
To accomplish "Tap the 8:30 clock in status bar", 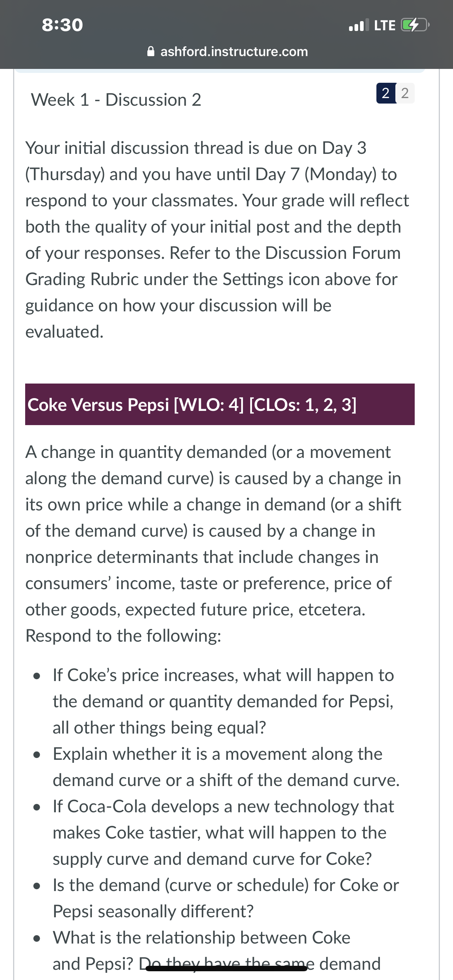I will [62, 25].
